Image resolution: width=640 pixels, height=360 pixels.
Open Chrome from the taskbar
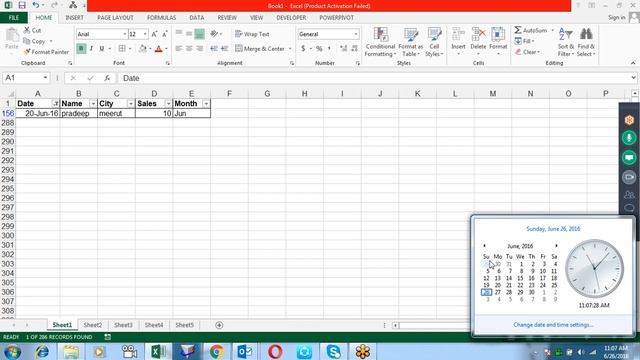[217, 351]
